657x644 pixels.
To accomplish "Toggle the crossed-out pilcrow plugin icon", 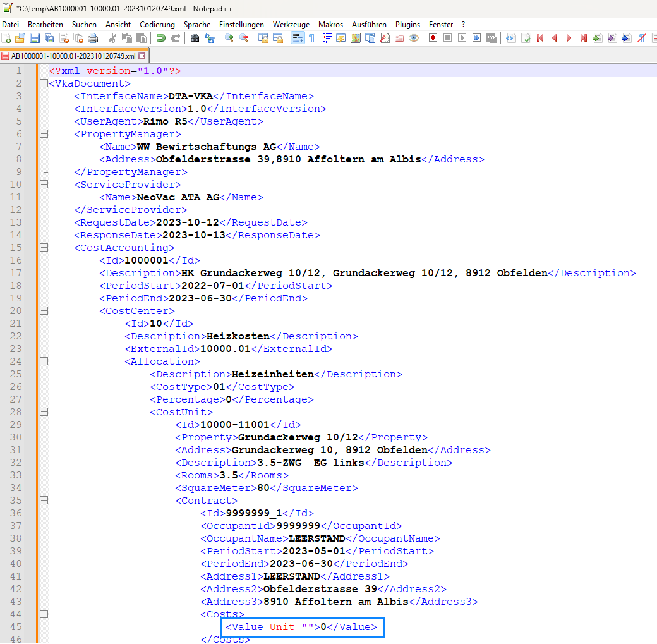I will (x=641, y=39).
